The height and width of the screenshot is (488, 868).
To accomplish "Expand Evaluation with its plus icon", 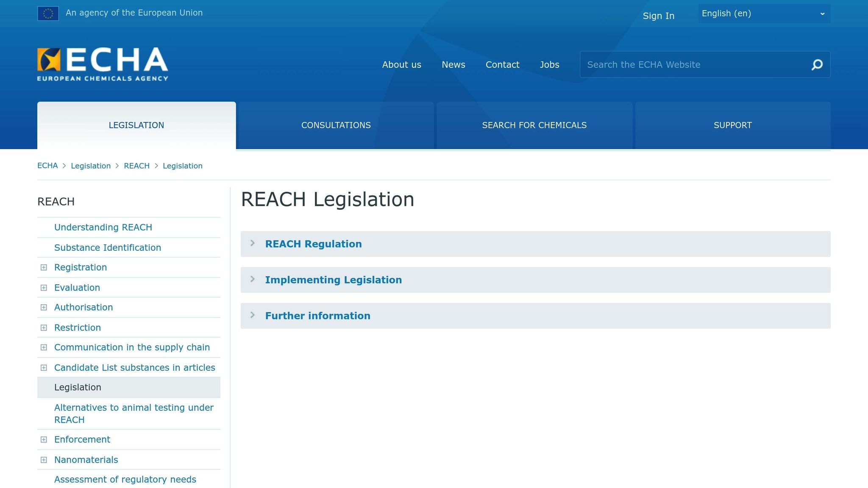I will pyautogui.click(x=44, y=288).
